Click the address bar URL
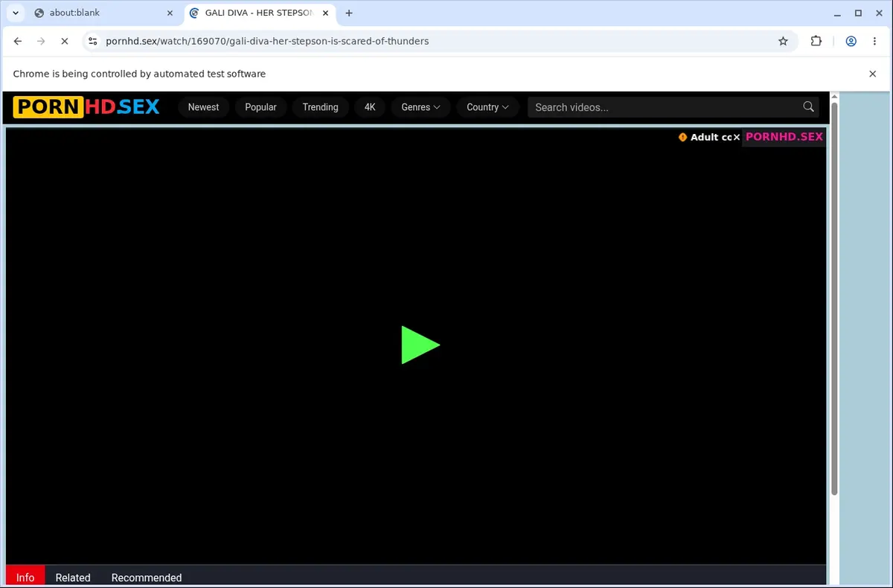This screenshot has width=893, height=588. point(268,42)
